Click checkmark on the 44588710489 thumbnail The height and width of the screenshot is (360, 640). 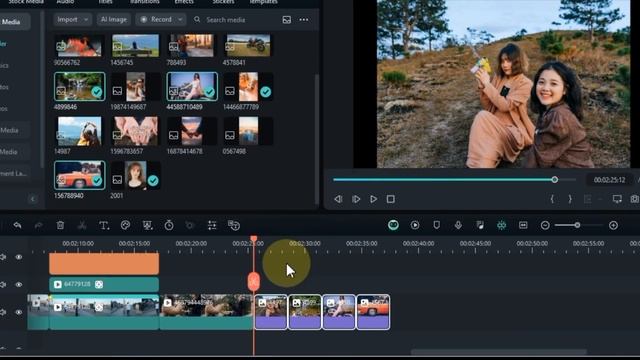point(209,92)
